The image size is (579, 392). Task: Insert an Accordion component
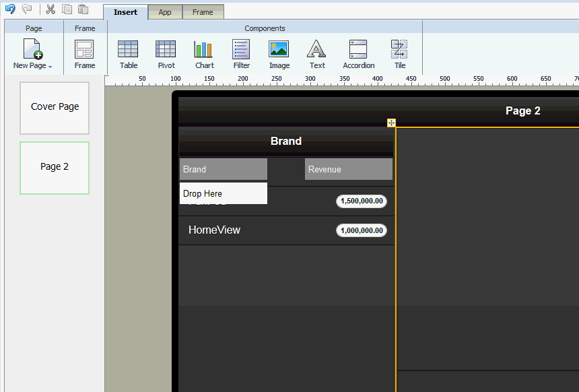[x=359, y=54]
